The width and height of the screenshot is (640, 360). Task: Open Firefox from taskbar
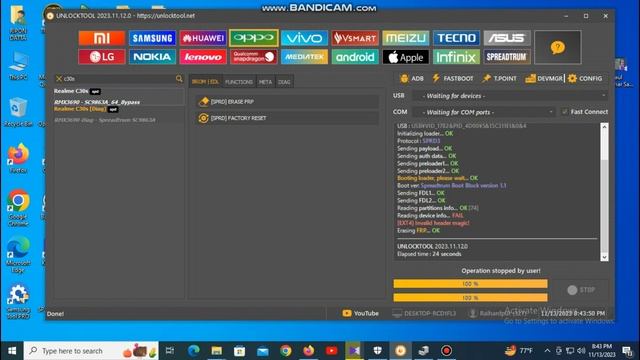coord(309,351)
